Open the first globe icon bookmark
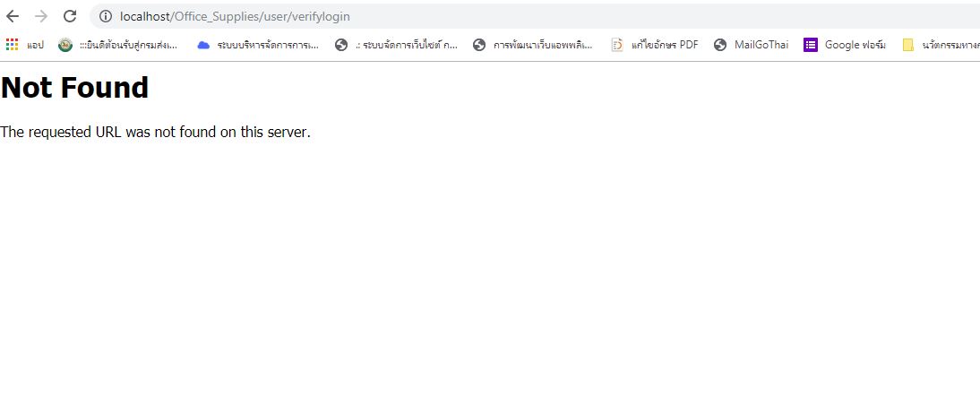The height and width of the screenshot is (414, 980). (x=396, y=45)
